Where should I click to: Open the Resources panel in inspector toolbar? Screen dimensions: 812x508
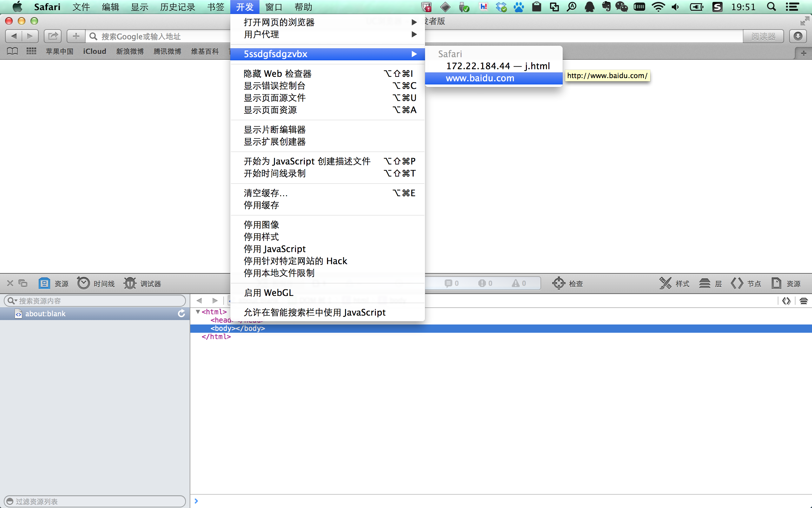pyautogui.click(x=54, y=284)
